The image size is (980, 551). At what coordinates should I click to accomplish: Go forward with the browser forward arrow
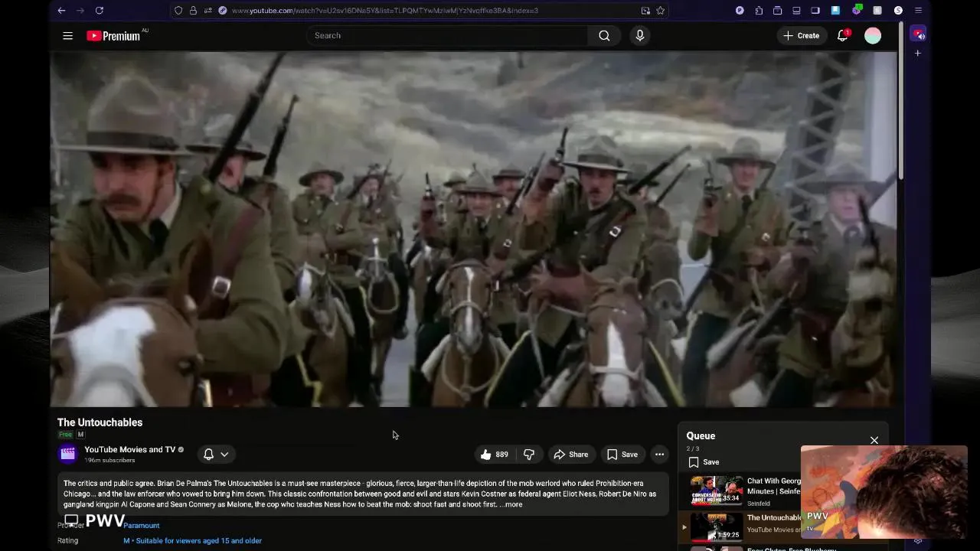[x=80, y=11]
